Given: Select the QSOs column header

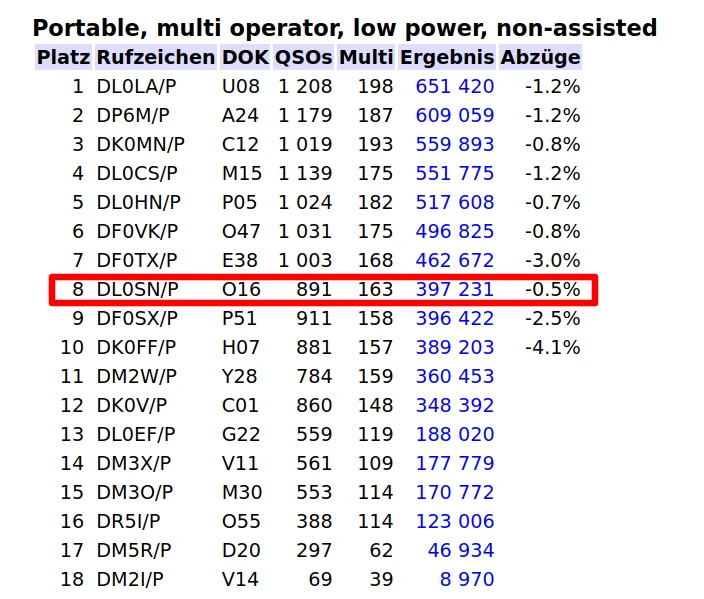Looking at the screenshot, I should [x=304, y=58].
